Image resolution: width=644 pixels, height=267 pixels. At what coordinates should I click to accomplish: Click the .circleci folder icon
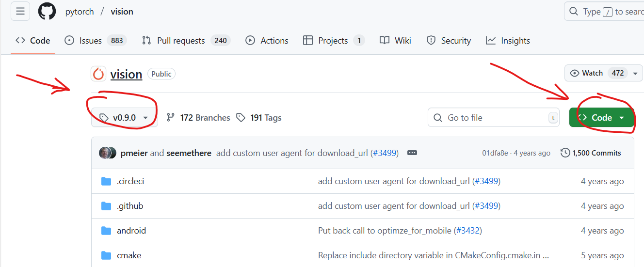tap(106, 181)
